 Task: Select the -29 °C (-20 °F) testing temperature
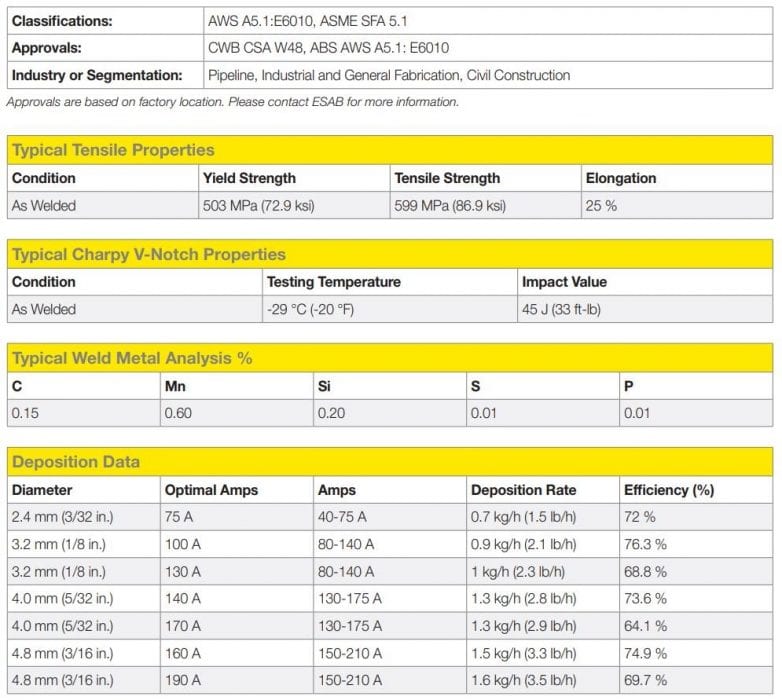[310, 310]
